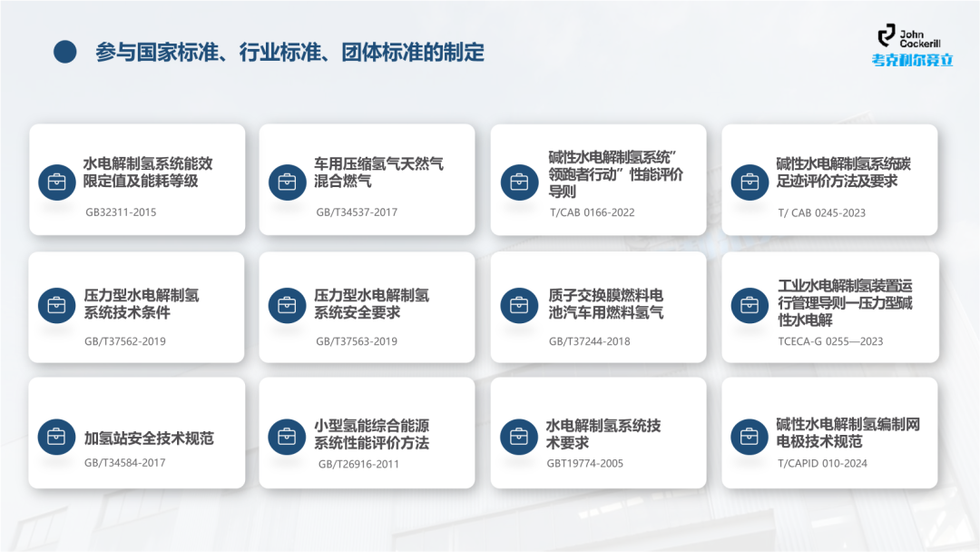The image size is (980, 552).
Task: Click standard number T/ CAB 0245-2023
Action: pyautogui.click(x=822, y=213)
